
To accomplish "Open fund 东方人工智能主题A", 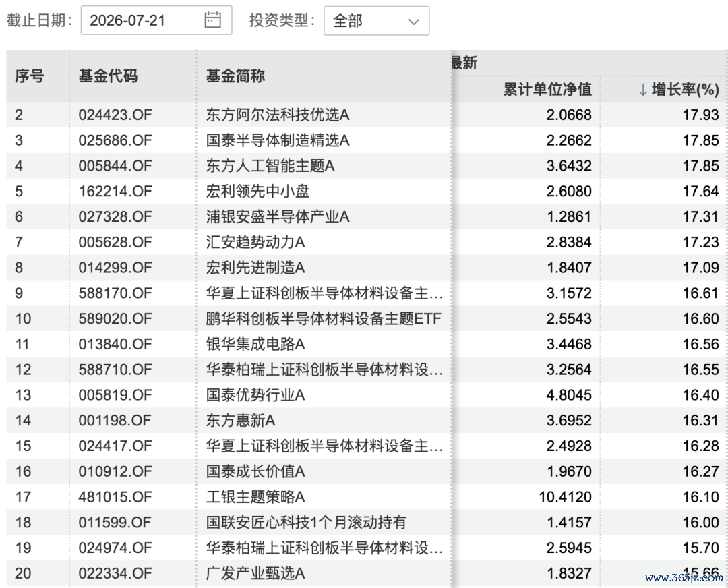I will click(270, 166).
